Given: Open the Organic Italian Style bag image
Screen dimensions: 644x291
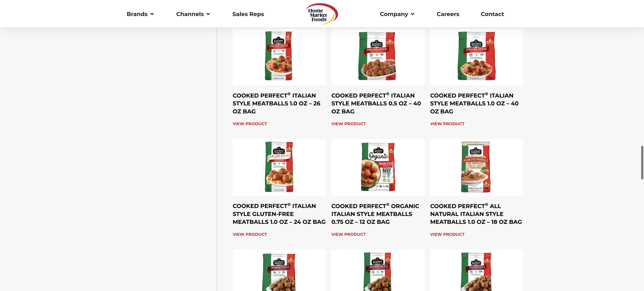Looking at the screenshot, I should click(x=378, y=167).
